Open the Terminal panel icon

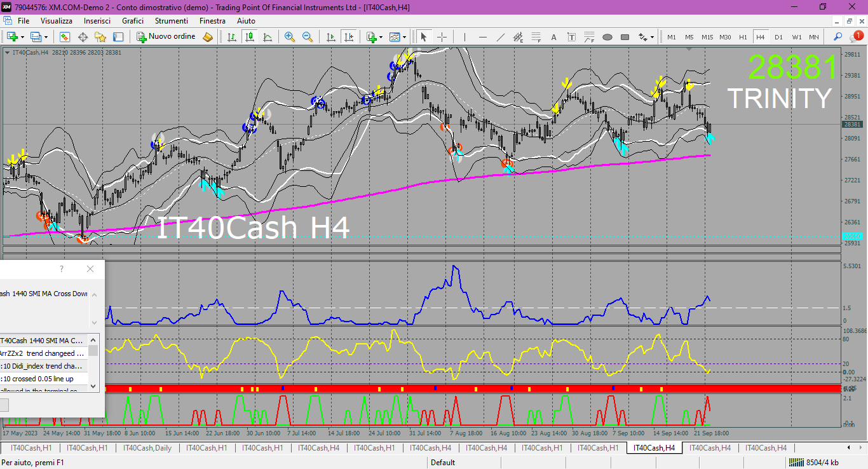click(118, 37)
